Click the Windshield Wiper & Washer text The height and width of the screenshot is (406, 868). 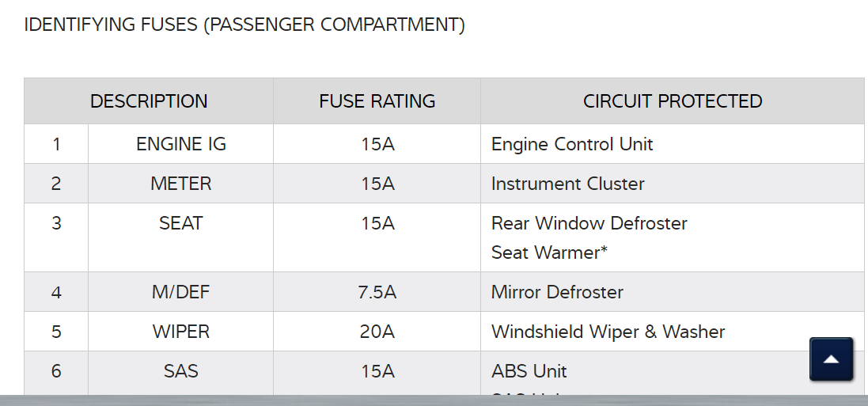pyautogui.click(x=608, y=332)
